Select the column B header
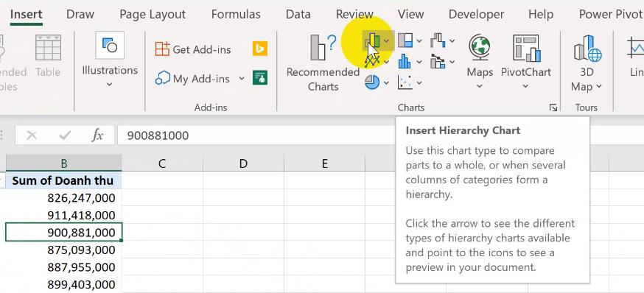Image resolution: width=644 pixels, height=293 pixels. click(x=63, y=163)
